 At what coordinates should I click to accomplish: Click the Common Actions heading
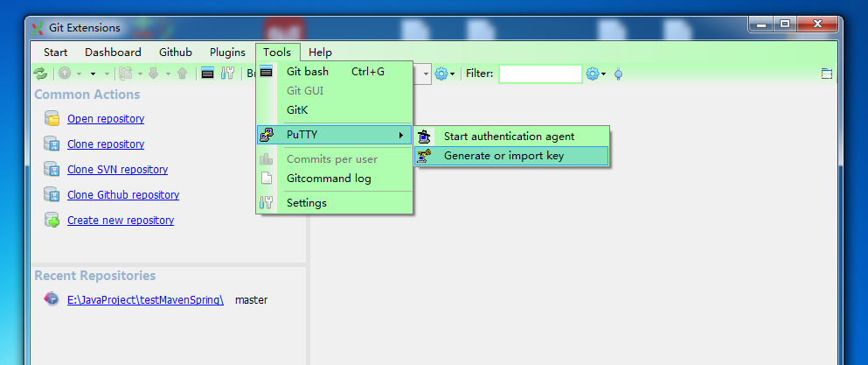coord(87,95)
